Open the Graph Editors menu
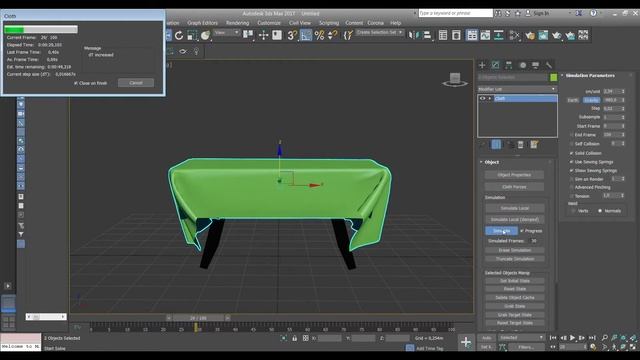 pos(202,23)
